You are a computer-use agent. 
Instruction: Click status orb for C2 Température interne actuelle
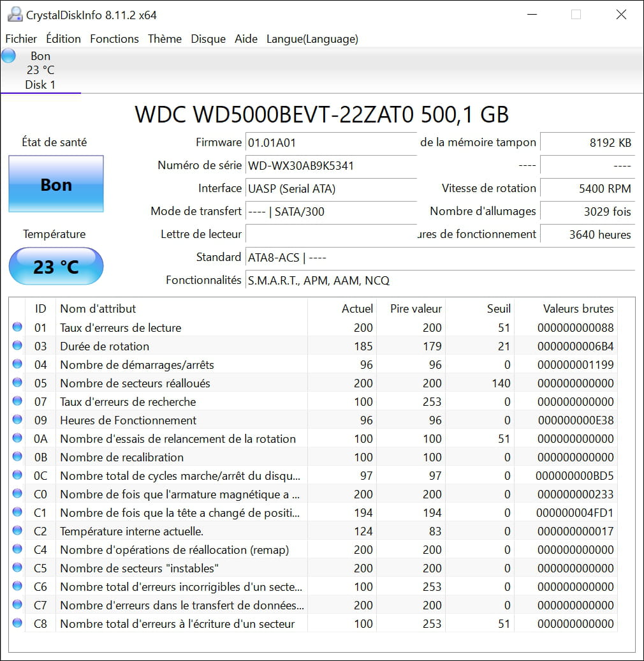coord(17,530)
